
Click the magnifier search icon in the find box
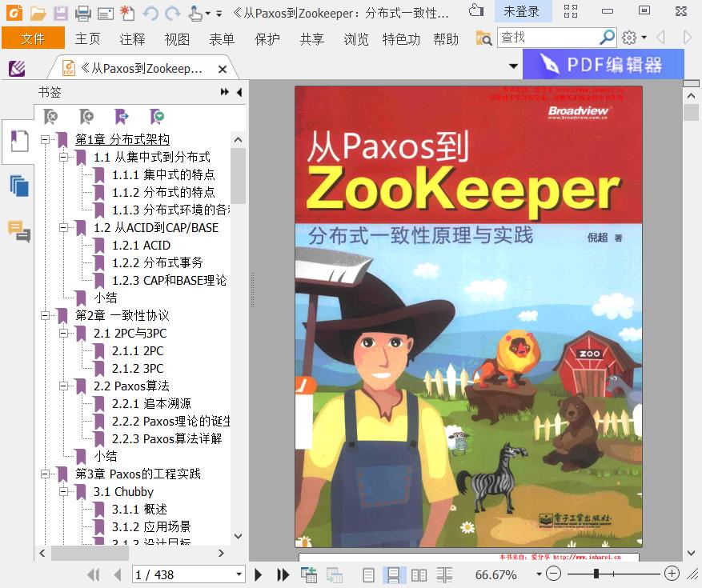click(x=607, y=38)
